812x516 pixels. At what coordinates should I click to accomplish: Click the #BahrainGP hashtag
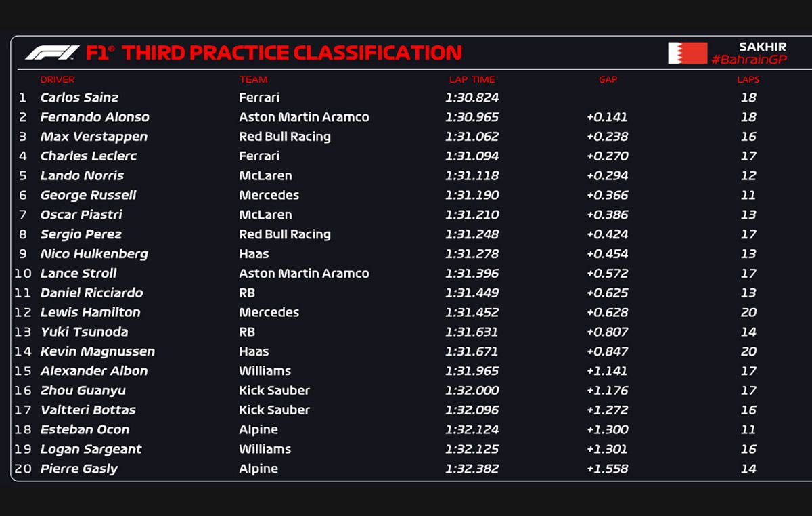[x=748, y=60]
